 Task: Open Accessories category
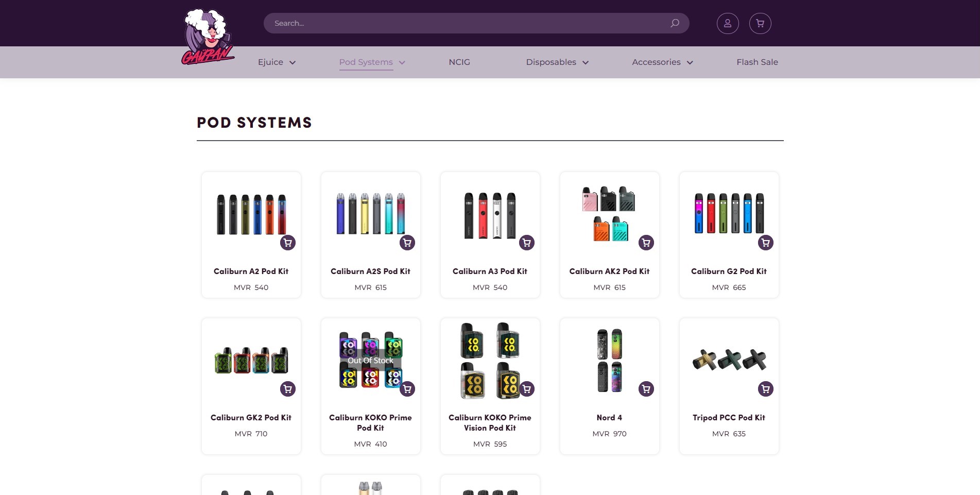click(656, 62)
